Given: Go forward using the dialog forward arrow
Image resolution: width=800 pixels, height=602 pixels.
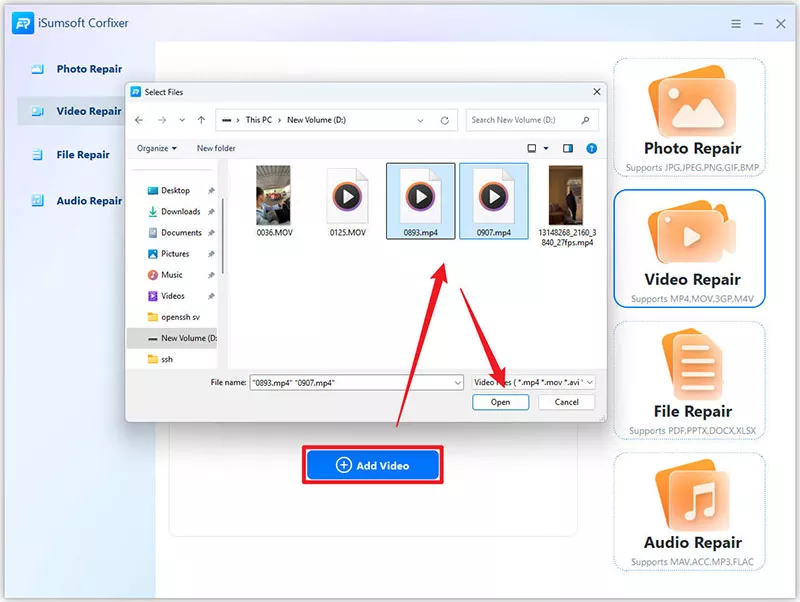Looking at the screenshot, I should [x=162, y=120].
